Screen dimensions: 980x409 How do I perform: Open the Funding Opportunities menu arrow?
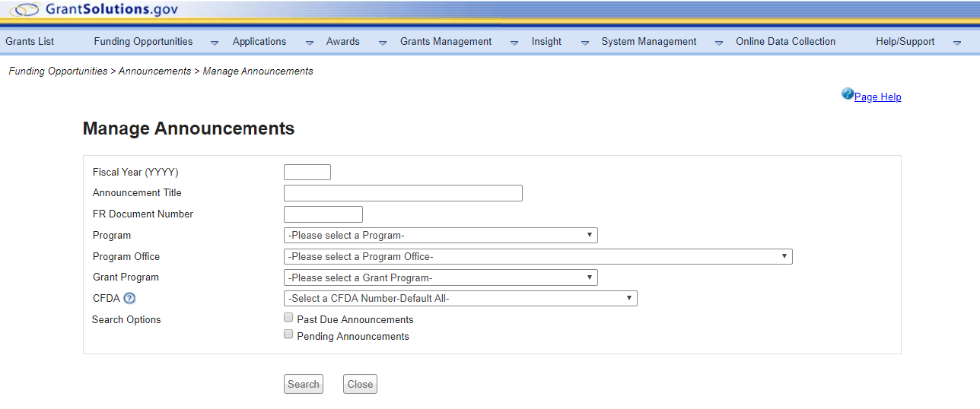point(215,43)
